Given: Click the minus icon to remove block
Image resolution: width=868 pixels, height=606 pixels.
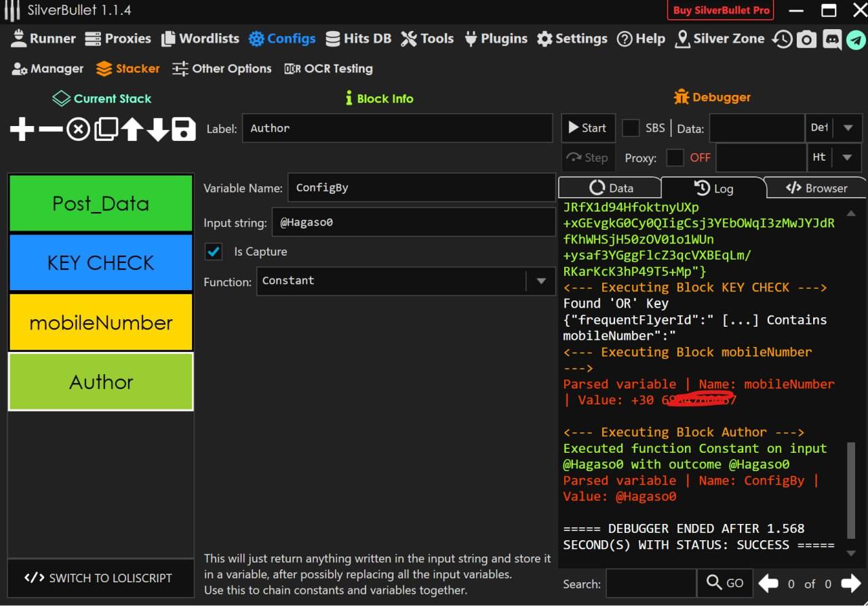Looking at the screenshot, I should click(50, 129).
